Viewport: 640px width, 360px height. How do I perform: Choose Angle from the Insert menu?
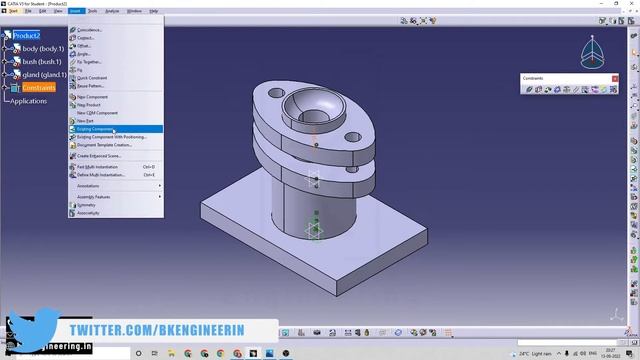coord(116,54)
